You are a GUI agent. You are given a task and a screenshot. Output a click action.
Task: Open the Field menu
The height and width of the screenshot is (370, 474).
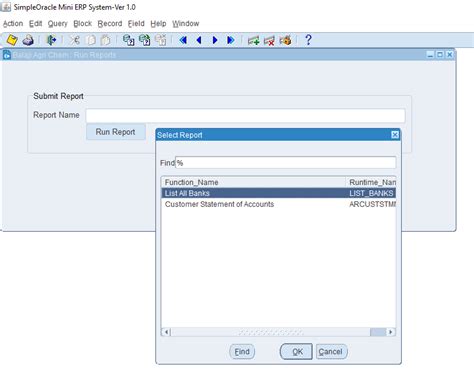coord(136,24)
